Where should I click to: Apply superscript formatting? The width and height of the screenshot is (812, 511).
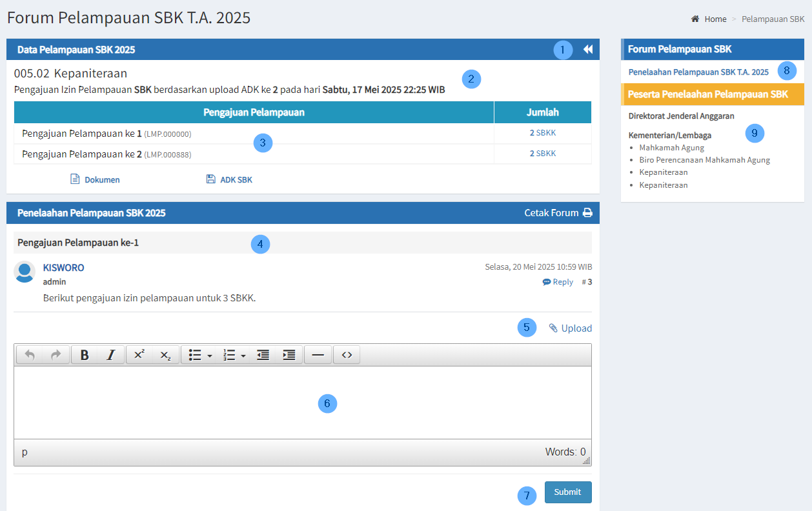[139, 355]
